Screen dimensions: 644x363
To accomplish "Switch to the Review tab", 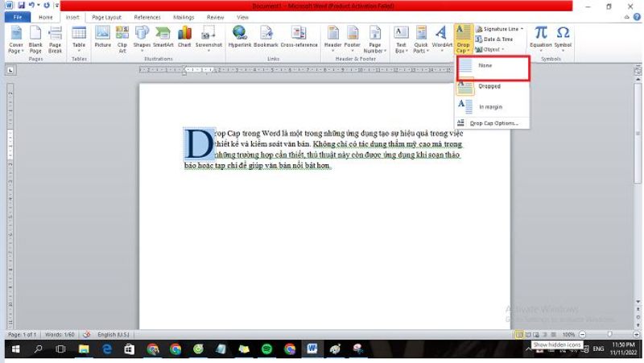I will (215, 17).
